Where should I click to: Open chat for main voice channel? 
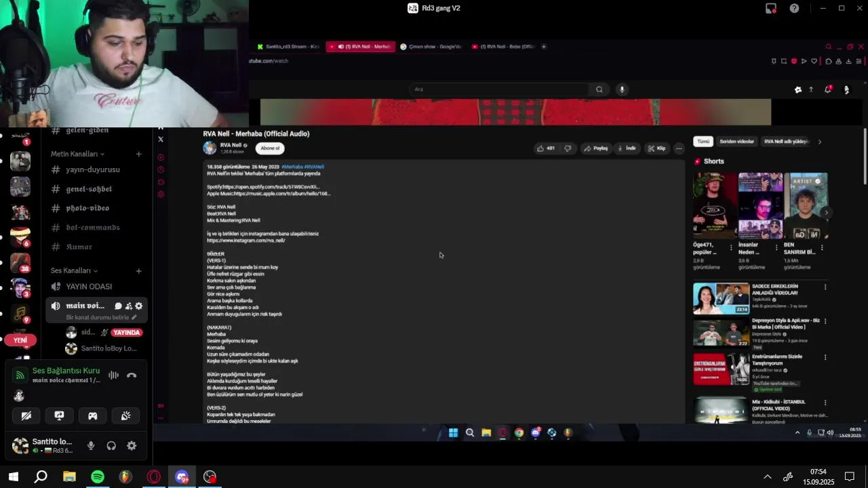point(118,306)
